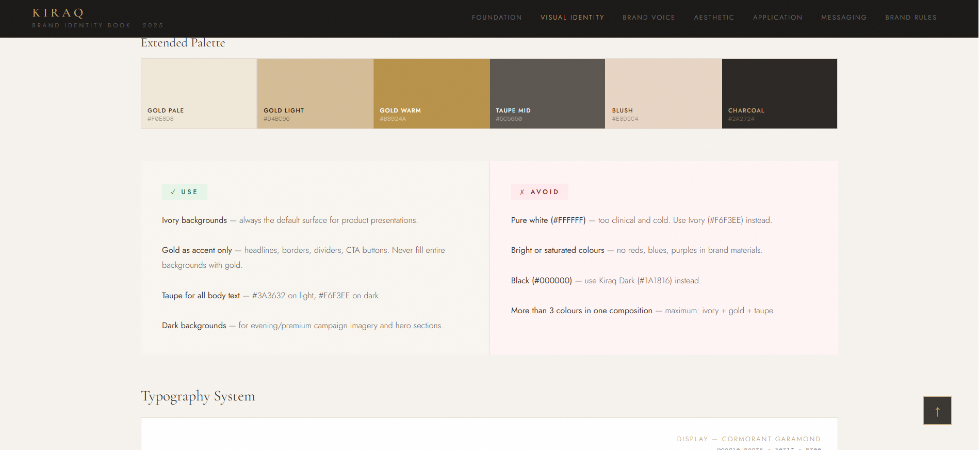The width and height of the screenshot is (980, 450).
Task: Go to Visual Identity section
Action: point(572,18)
